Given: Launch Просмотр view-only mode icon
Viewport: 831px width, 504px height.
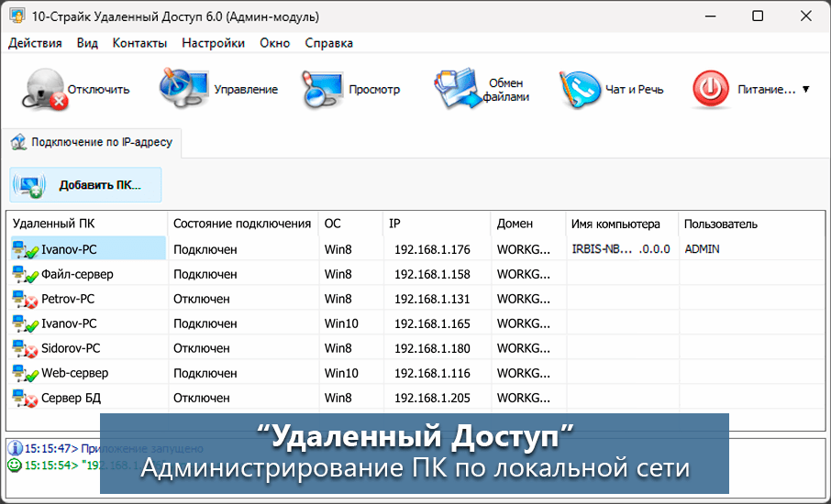Looking at the screenshot, I should tap(322, 90).
